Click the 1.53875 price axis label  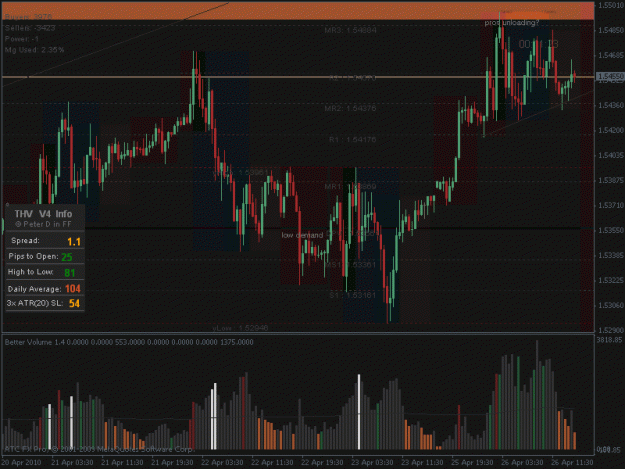tap(611, 181)
